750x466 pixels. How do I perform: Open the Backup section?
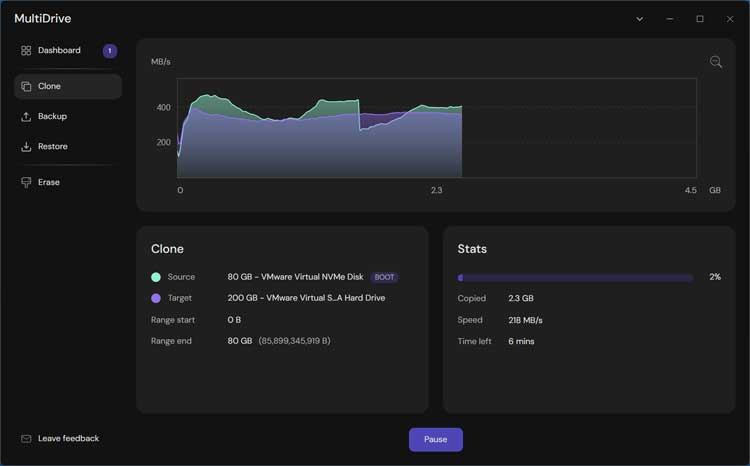(52, 117)
